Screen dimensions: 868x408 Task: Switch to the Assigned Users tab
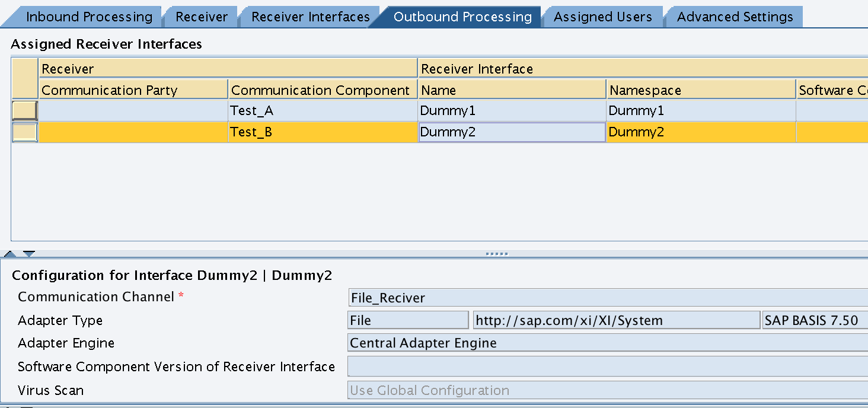[x=603, y=17]
